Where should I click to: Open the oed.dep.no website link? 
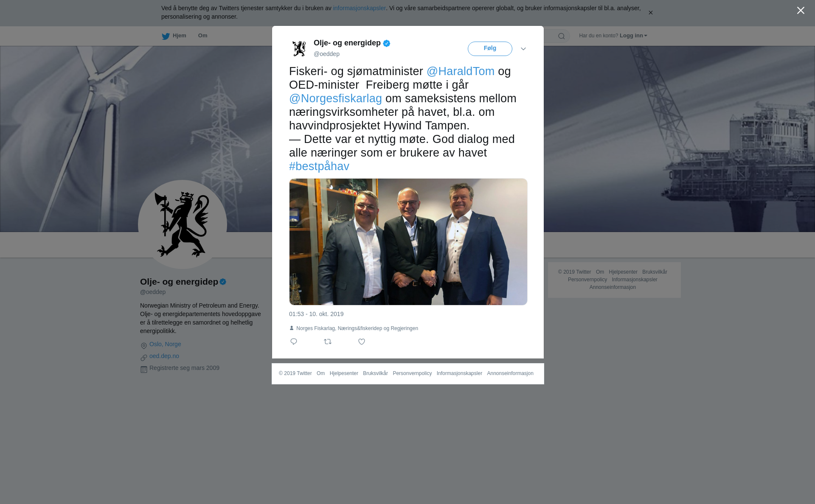coord(164,356)
